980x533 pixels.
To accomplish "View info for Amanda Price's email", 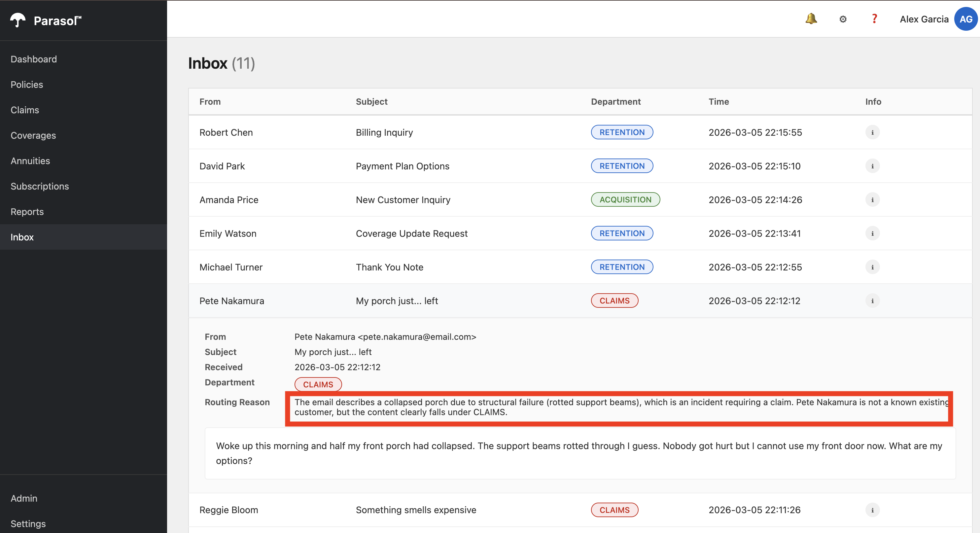I will (873, 200).
